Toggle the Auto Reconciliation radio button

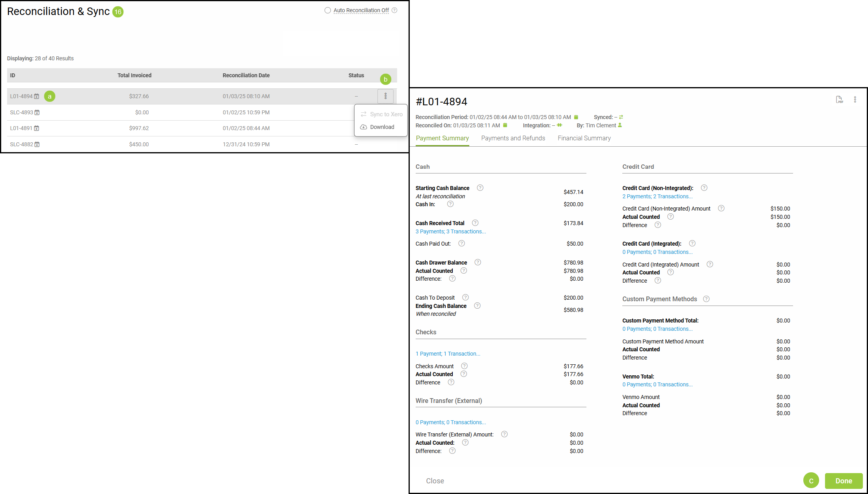(328, 10)
